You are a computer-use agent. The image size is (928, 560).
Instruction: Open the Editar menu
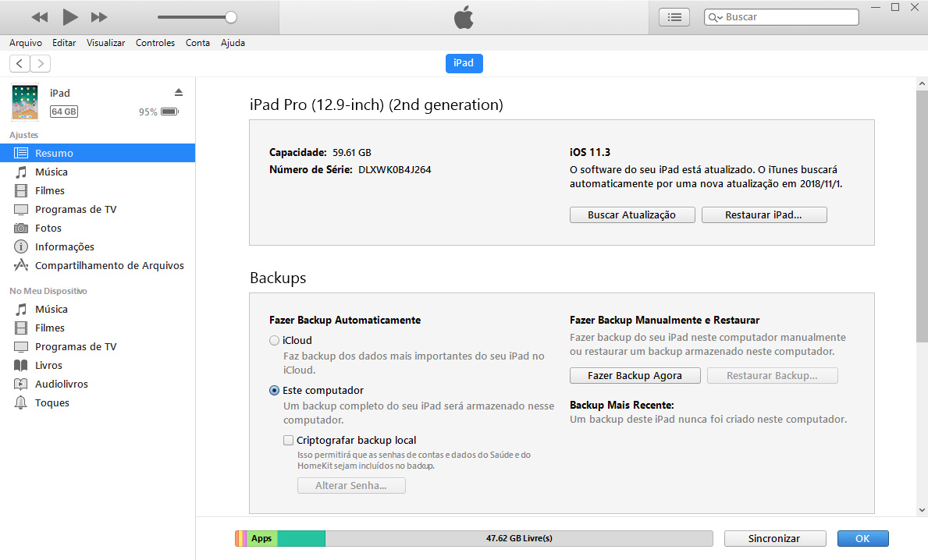click(x=64, y=43)
